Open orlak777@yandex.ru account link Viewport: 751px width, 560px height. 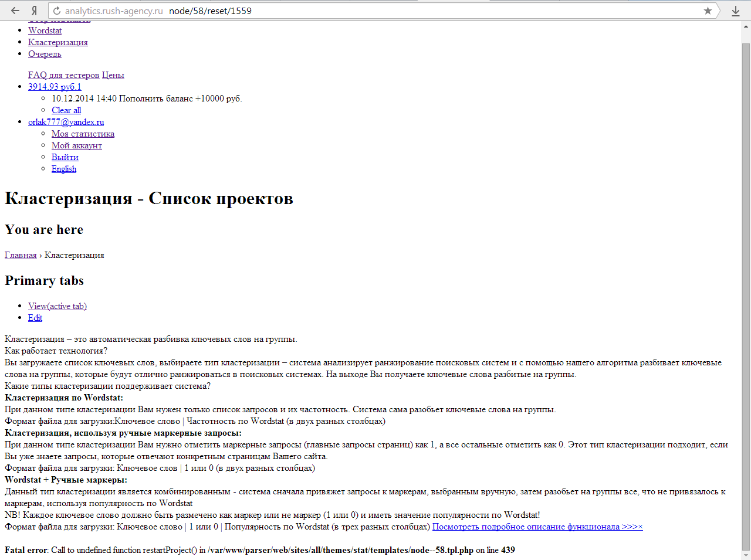[x=66, y=122]
